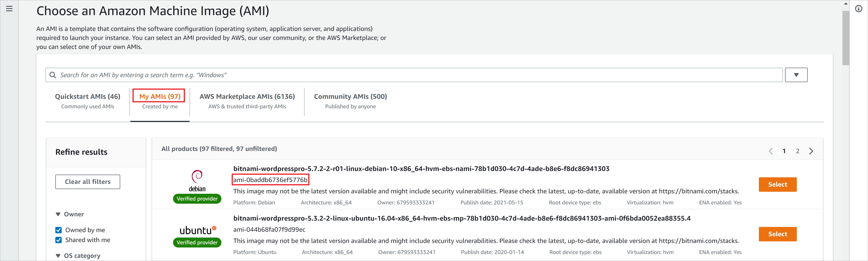Click the Verified provider badge under Ubuntu
868x261 pixels.
[197, 242]
